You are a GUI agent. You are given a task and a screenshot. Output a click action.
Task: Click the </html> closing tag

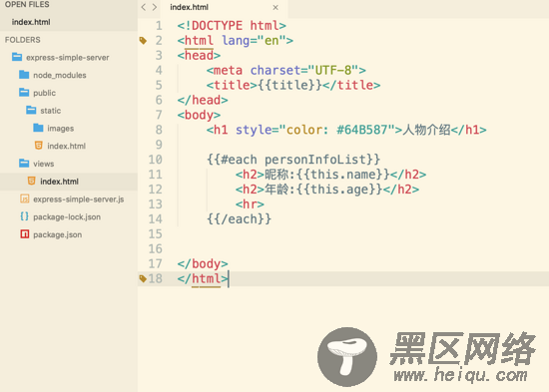[203, 278]
